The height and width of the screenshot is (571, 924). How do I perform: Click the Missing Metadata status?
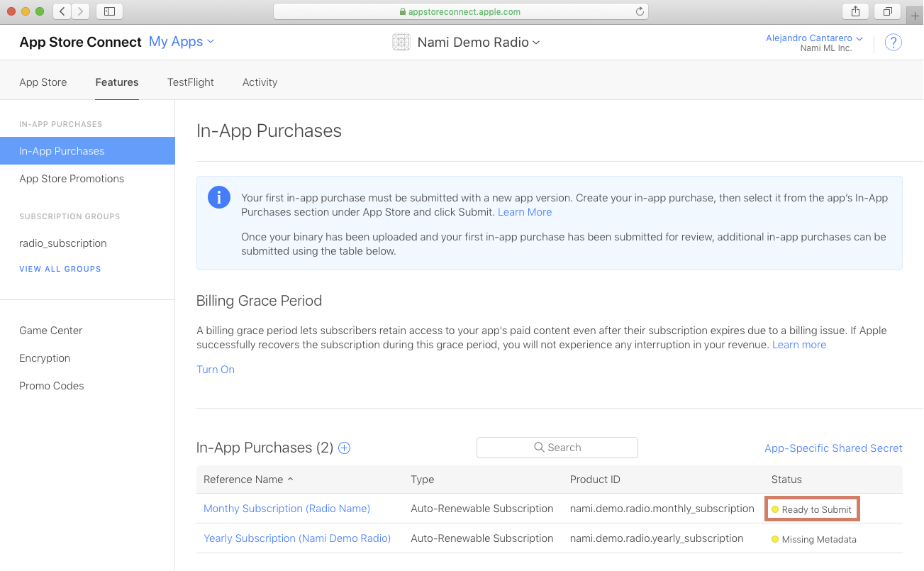pos(814,539)
